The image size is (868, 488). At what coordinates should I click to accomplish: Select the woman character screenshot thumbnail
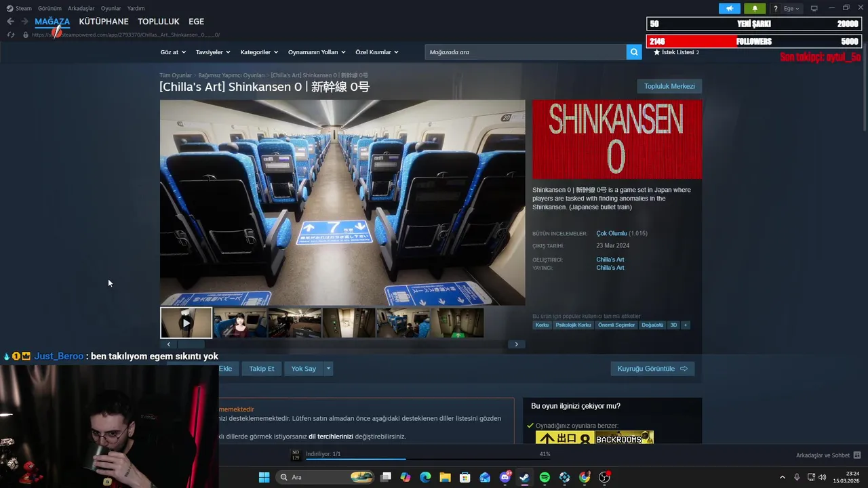(x=240, y=323)
